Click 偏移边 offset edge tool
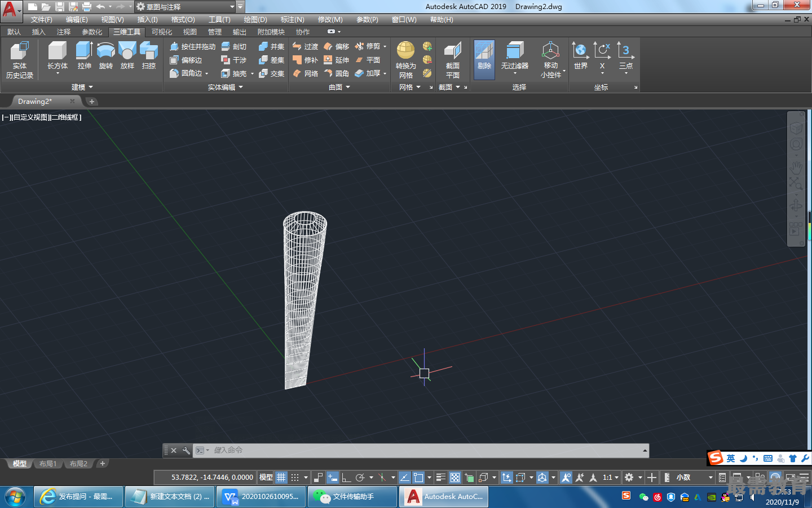 [186, 60]
